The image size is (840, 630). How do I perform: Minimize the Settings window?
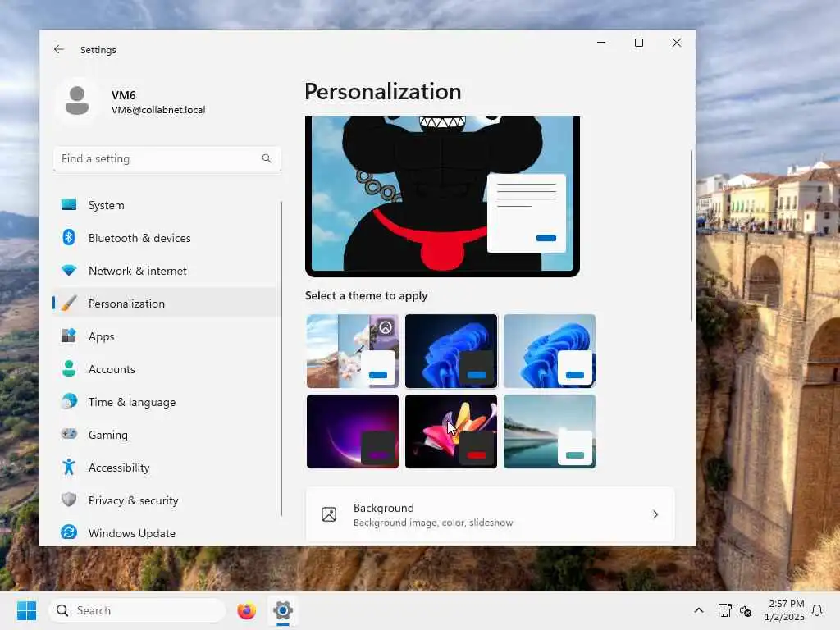click(x=601, y=43)
